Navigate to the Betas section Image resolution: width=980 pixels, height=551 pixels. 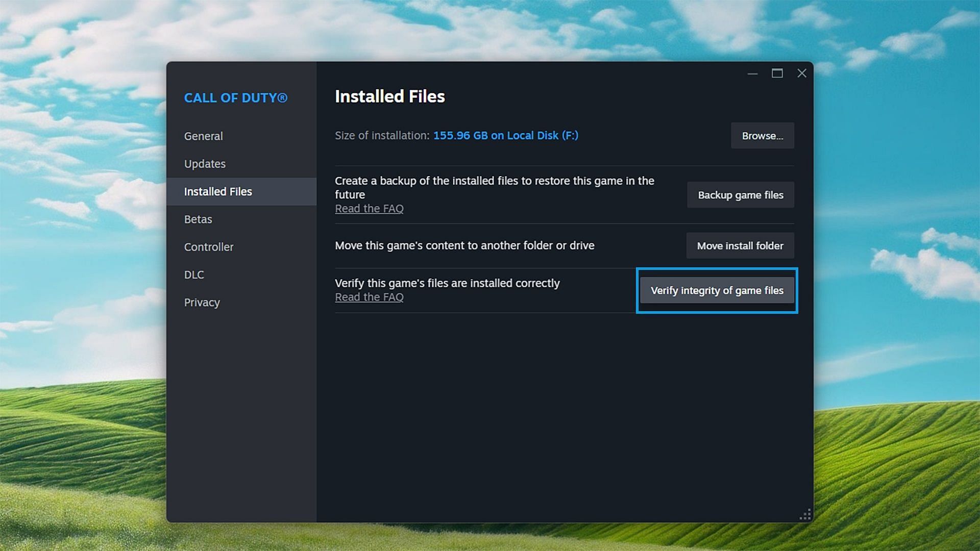(198, 219)
